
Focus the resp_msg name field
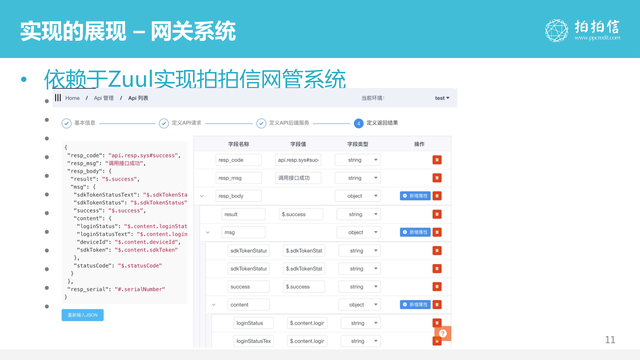coord(238,178)
